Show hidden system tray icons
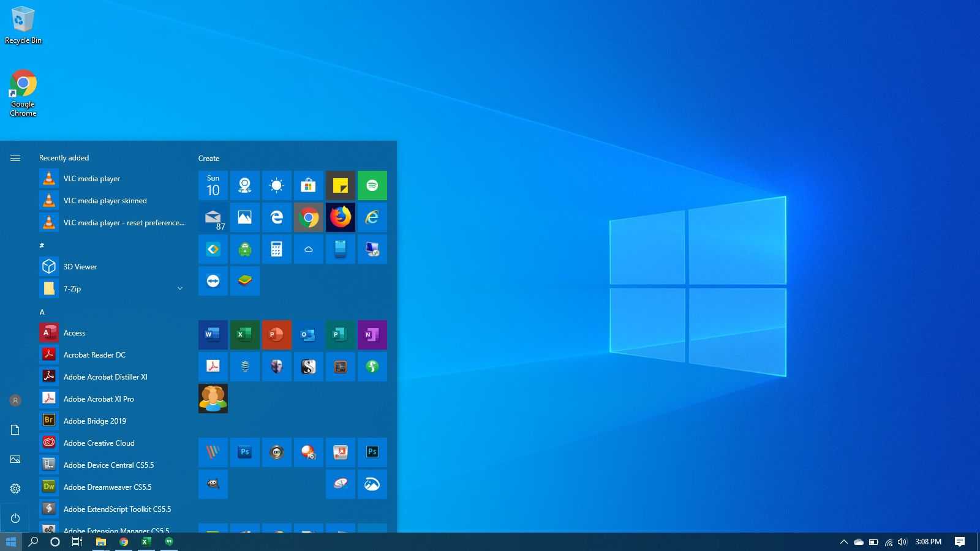The height and width of the screenshot is (551, 980). coord(843,542)
